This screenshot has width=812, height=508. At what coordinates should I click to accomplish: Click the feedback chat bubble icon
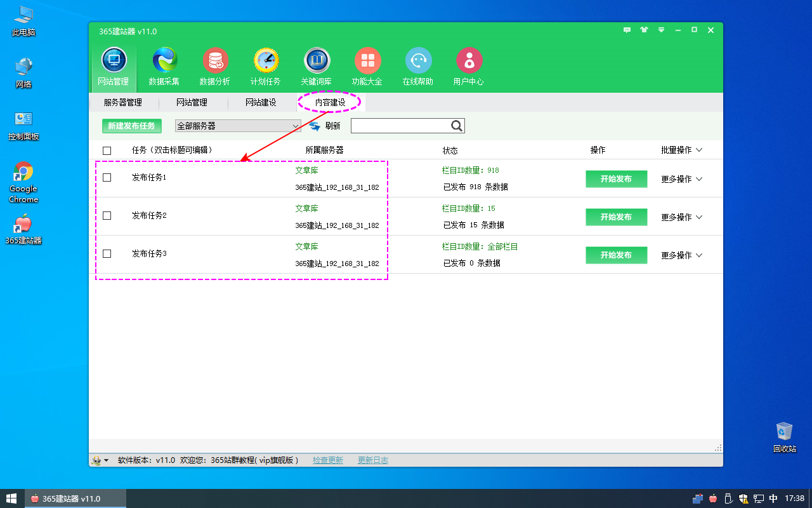click(627, 30)
